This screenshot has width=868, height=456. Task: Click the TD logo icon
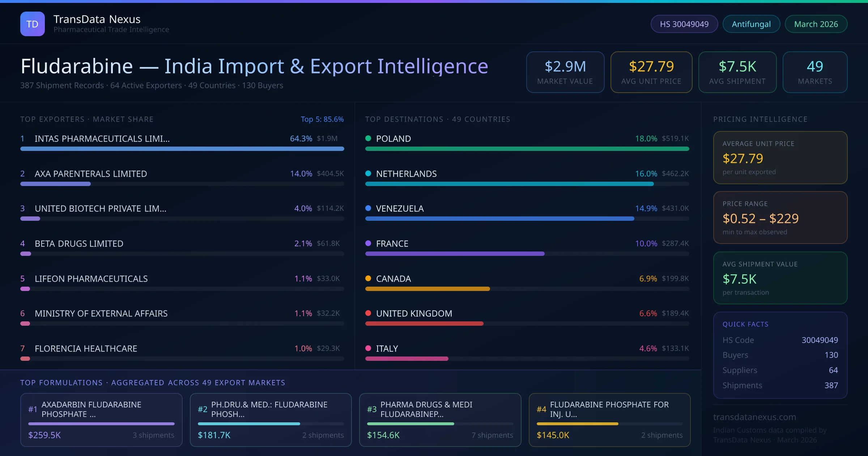click(x=32, y=24)
